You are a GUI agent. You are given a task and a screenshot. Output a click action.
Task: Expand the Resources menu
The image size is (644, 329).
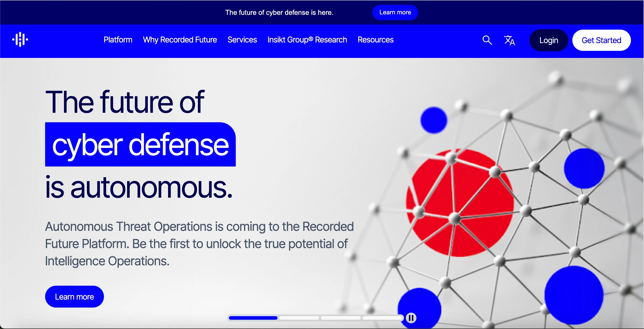tap(376, 40)
